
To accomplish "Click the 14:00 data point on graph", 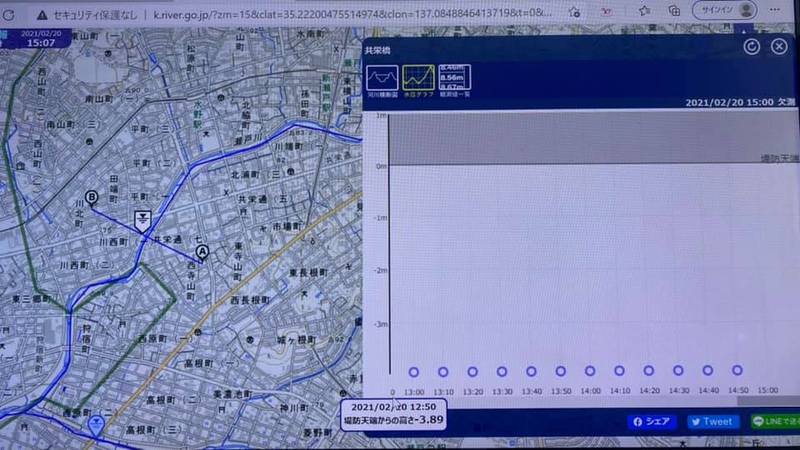I will point(590,371).
